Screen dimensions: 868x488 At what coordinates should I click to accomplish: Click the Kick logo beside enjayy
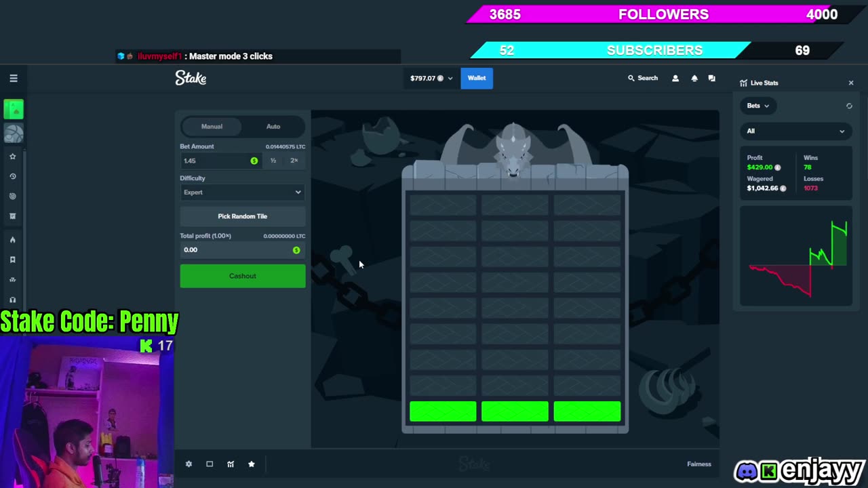click(768, 471)
